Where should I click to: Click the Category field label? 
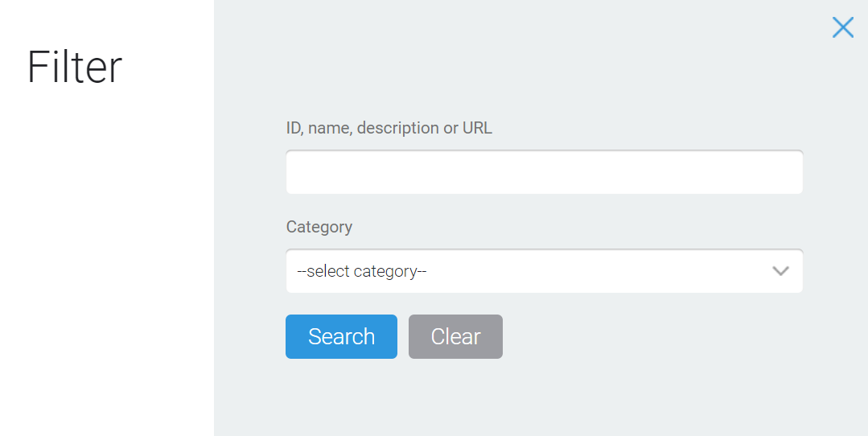tap(319, 227)
